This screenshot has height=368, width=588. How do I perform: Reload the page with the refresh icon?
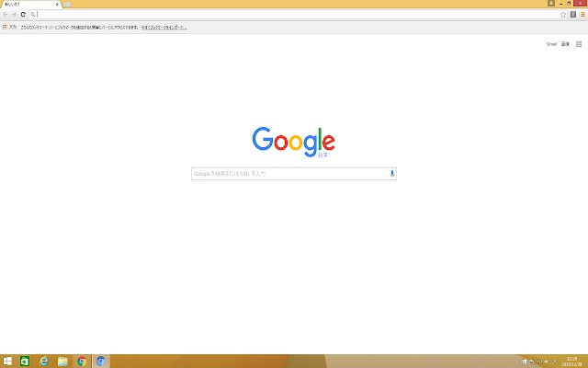point(23,15)
